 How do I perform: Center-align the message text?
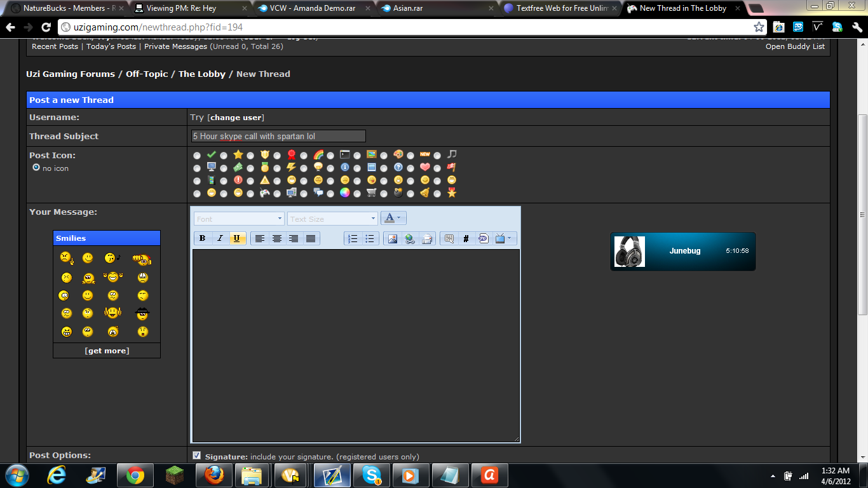(276, 239)
